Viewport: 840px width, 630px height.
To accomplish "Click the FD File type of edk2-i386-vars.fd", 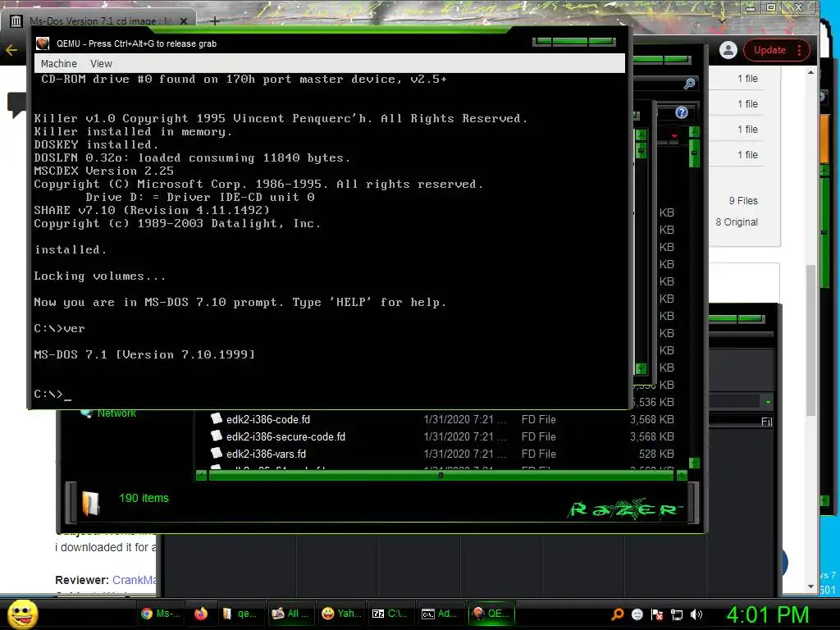I will click(538, 454).
